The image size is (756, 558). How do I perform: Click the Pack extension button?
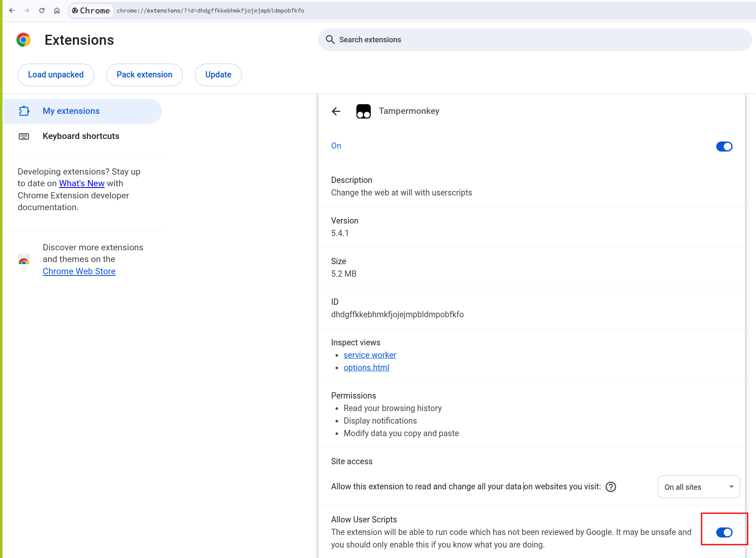click(x=144, y=75)
